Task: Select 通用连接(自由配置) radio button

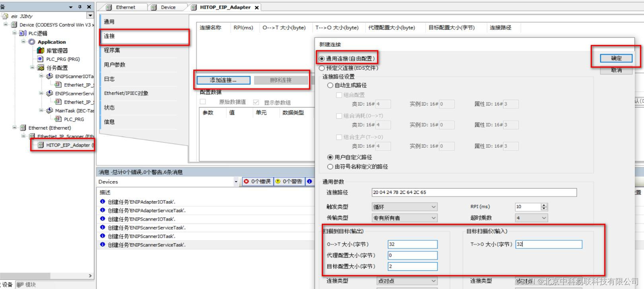Action: [x=322, y=59]
